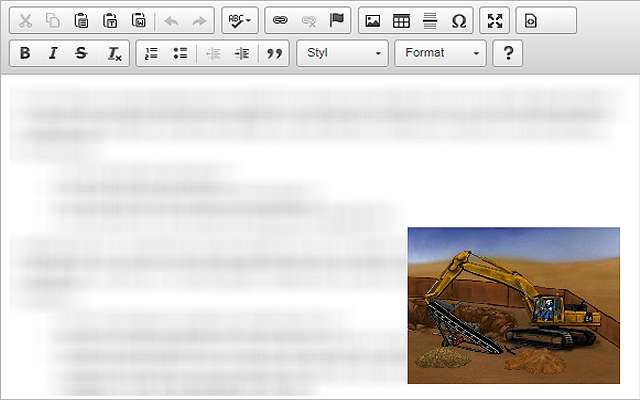The image size is (640, 400).
Task: Click the Paste clipboard icon
Action: click(82, 20)
